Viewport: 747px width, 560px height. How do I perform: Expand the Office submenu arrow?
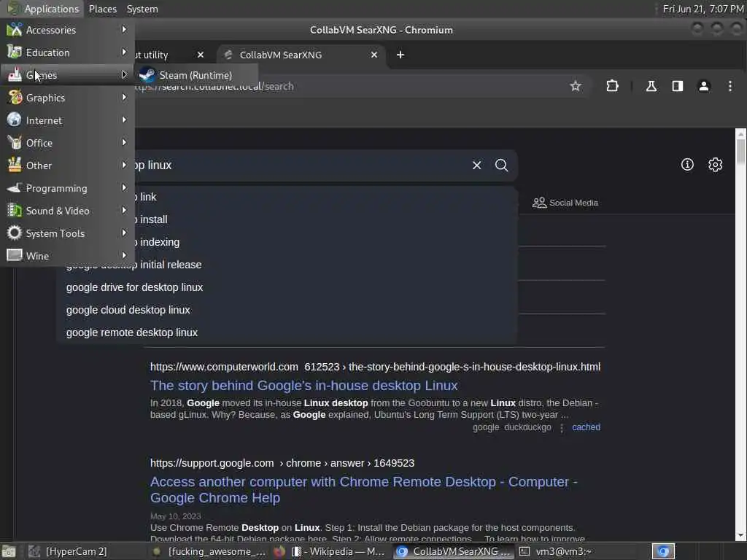pos(124,142)
